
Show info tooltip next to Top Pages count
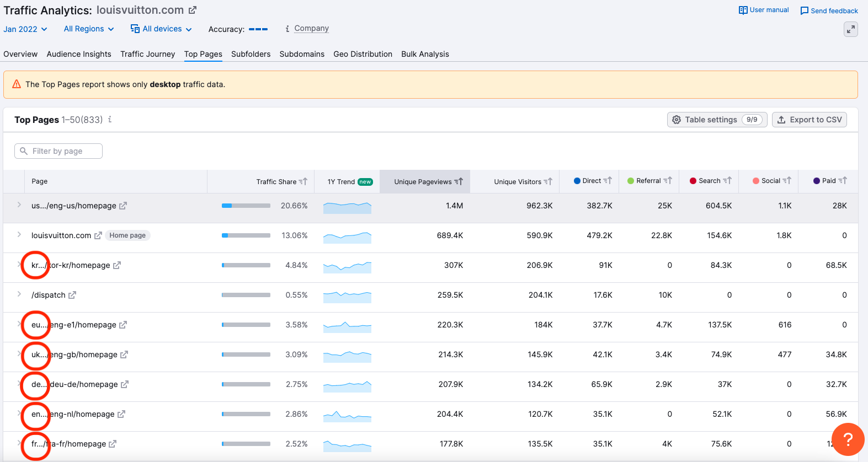[x=110, y=119]
